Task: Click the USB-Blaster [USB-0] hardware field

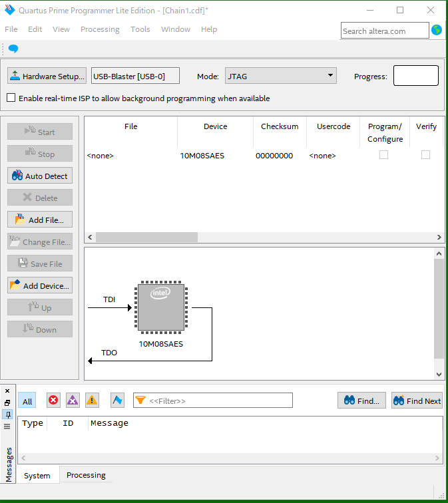Action: click(x=135, y=76)
